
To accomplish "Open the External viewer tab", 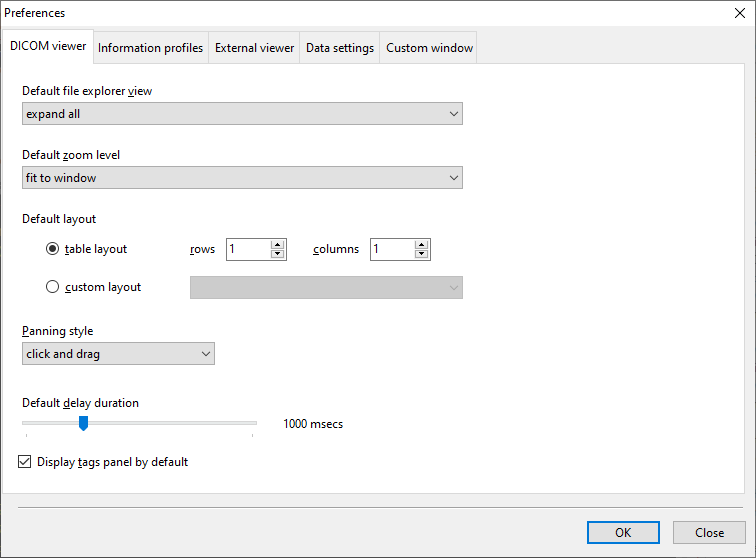I will [254, 48].
